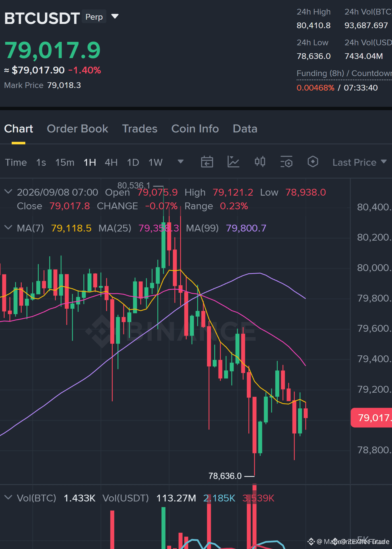Screen dimensions: 392x549
Task: Open the chart settings list icon
Action: pyautogui.click(x=286, y=162)
